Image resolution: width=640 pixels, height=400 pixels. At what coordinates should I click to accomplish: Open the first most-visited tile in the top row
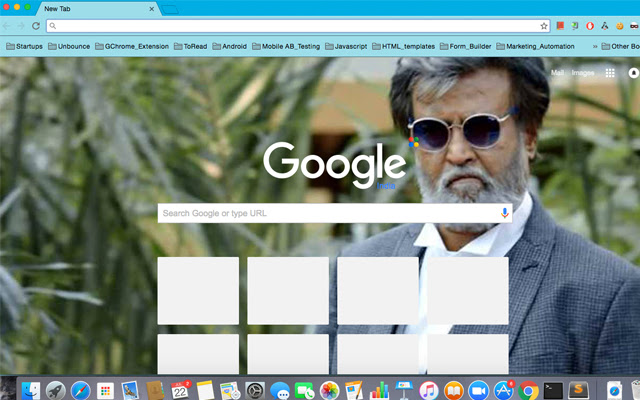click(x=198, y=291)
